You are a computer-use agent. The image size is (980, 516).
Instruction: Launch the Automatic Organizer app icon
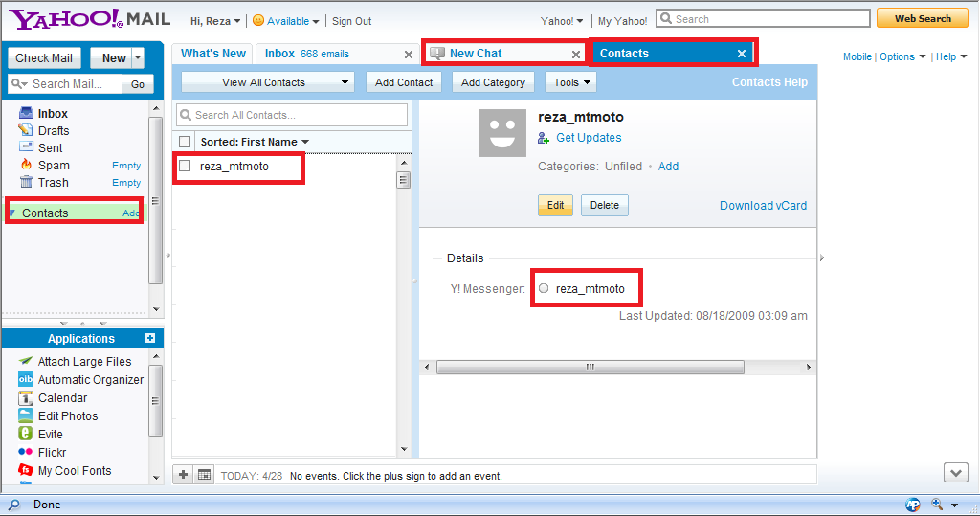pyautogui.click(x=26, y=379)
